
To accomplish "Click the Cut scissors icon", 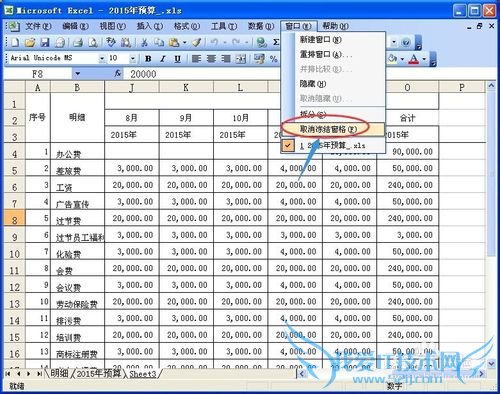I will (x=144, y=42).
